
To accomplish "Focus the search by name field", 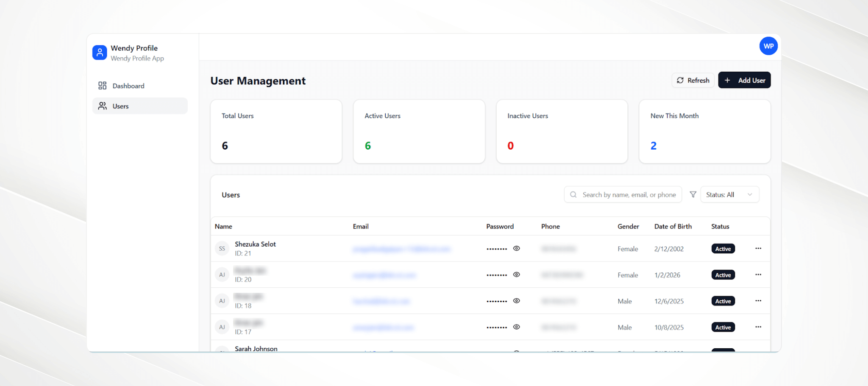I will point(629,195).
